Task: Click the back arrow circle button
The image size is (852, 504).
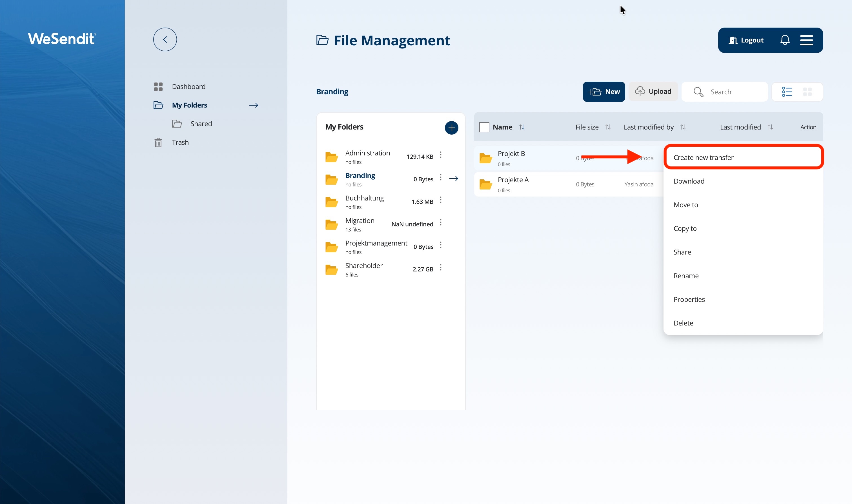Action: (x=165, y=39)
